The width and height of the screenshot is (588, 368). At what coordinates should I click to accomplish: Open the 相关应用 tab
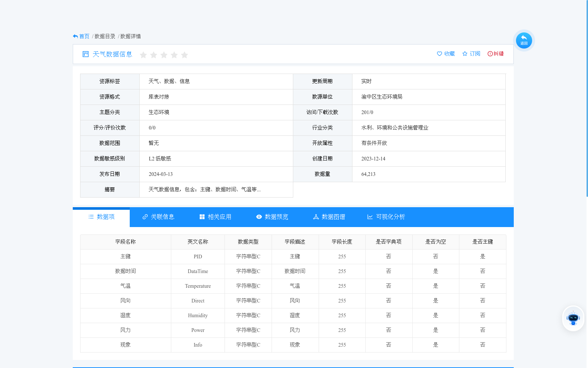[215, 217]
